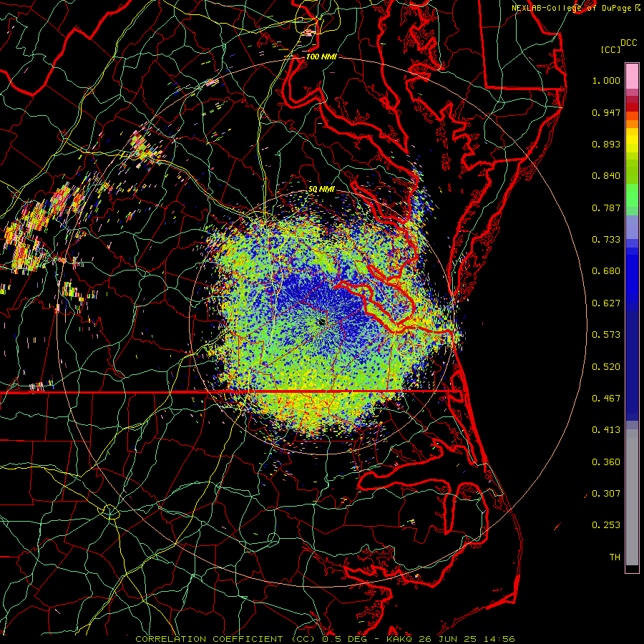The height and width of the screenshot is (644, 644).
Task: Click the TH threshold label
Action: [615, 557]
